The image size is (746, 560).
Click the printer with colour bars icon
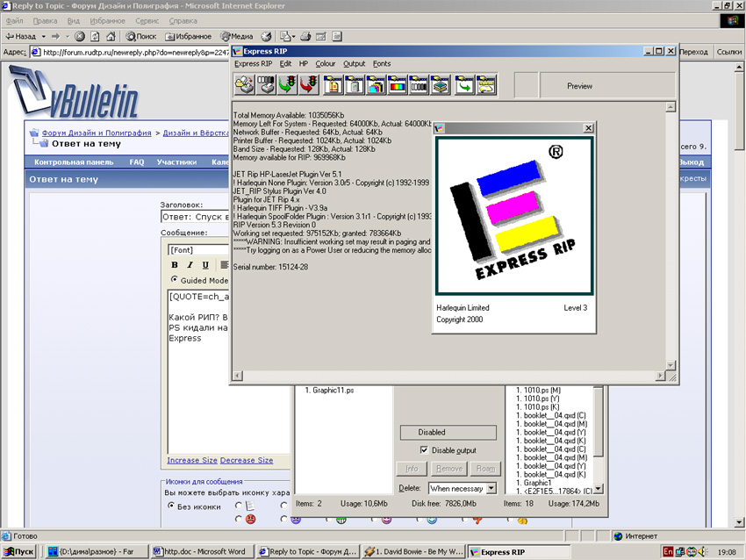pyautogui.click(x=266, y=84)
